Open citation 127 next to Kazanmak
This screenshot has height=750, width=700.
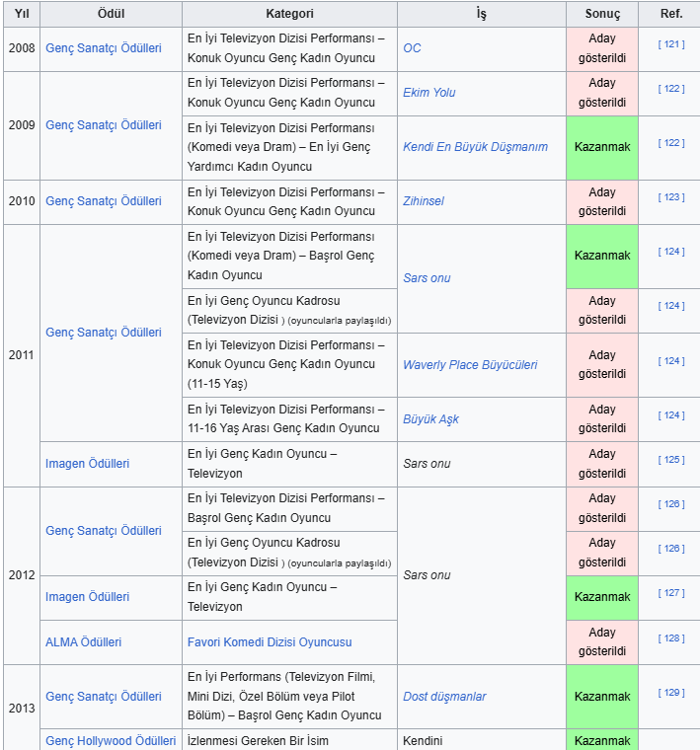671,593
